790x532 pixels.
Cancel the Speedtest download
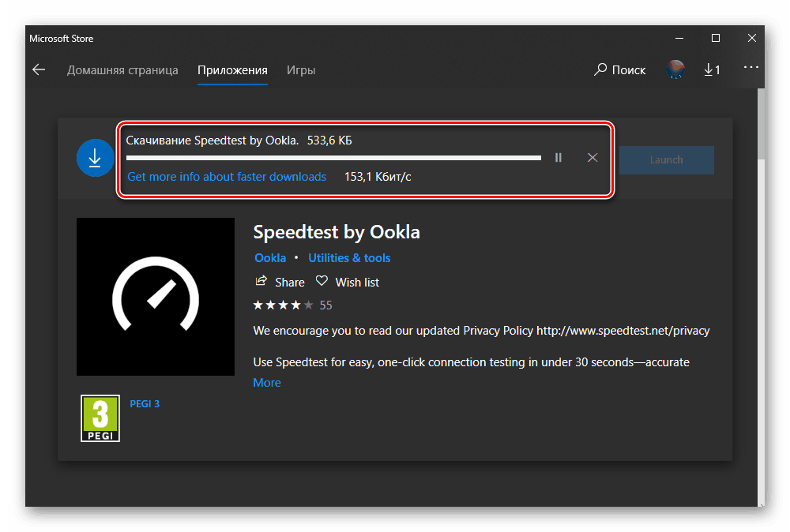[592, 158]
